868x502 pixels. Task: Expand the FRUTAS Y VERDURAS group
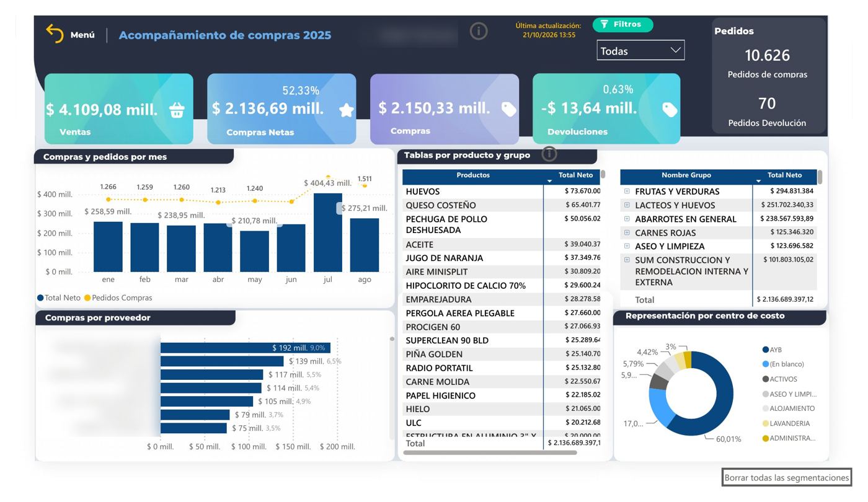click(627, 192)
